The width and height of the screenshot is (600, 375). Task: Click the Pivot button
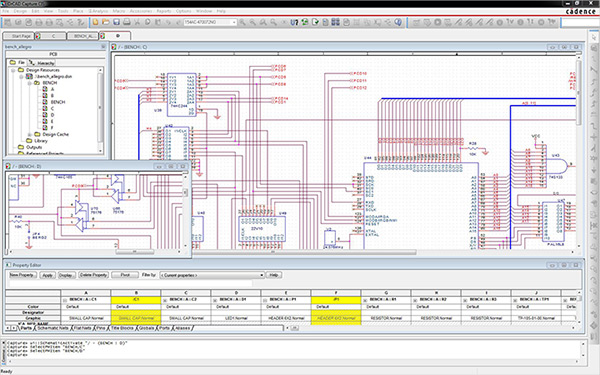[x=125, y=275]
